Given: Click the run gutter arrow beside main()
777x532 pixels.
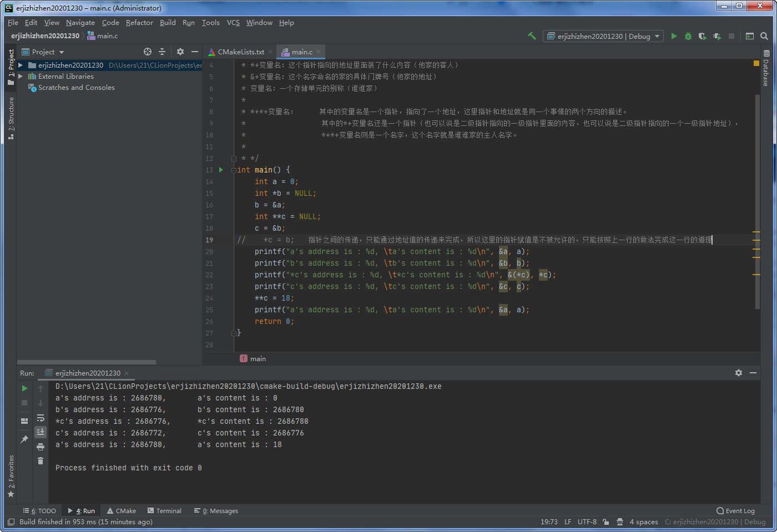Looking at the screenshot, I should pos(221,170).
